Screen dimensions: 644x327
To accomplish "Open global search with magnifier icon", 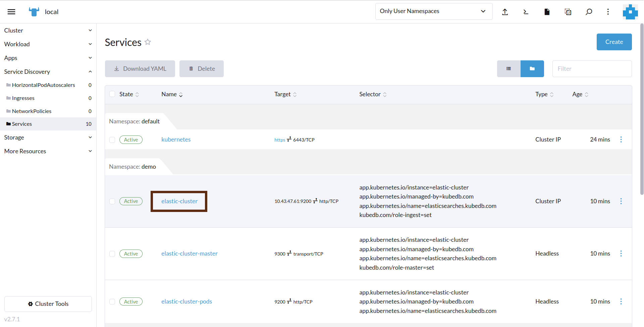I will (589, 12).
